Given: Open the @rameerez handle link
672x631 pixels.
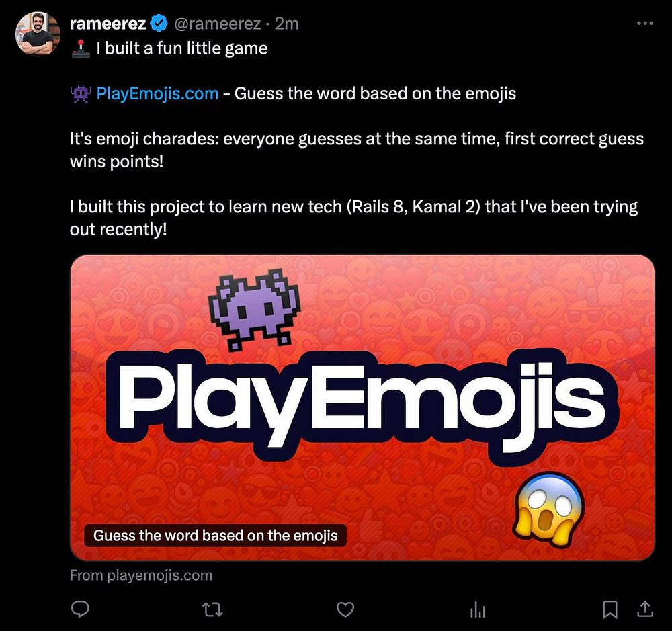Looking at the screenshot, I should coord(217,24).
